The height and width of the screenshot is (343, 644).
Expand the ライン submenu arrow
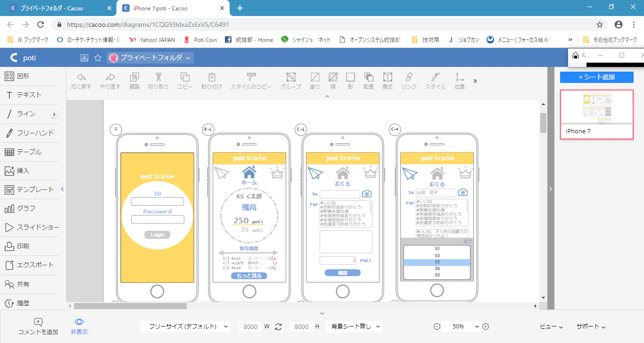(x=54, y=114)
